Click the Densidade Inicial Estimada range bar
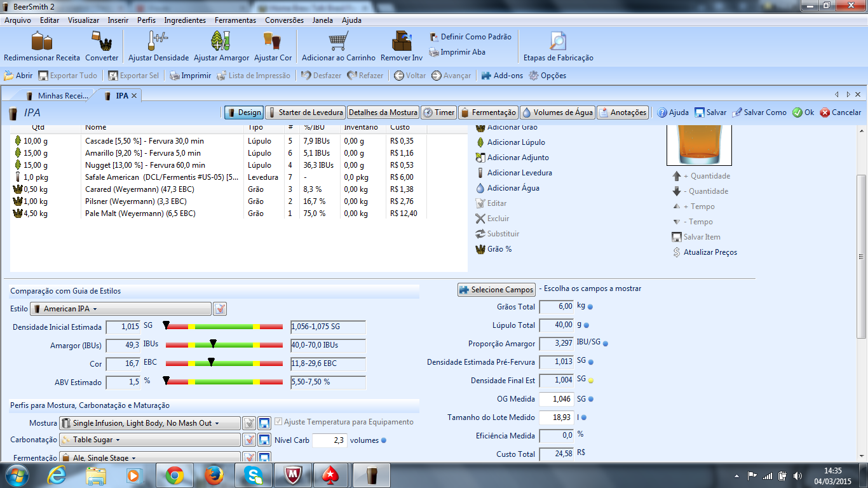Screen dimensions: 868x488 223,326
